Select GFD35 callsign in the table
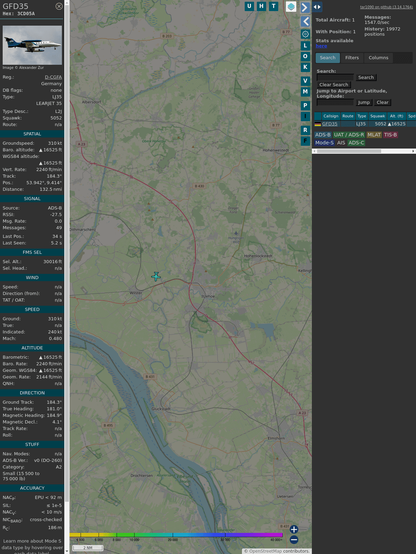 [x=329, y=124]
